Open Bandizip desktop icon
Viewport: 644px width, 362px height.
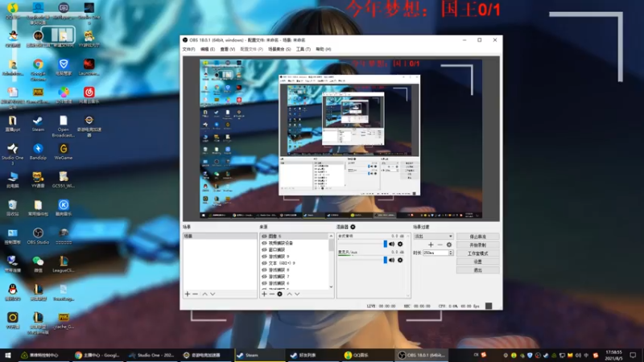pyautogui.click(x=38, y=151)
